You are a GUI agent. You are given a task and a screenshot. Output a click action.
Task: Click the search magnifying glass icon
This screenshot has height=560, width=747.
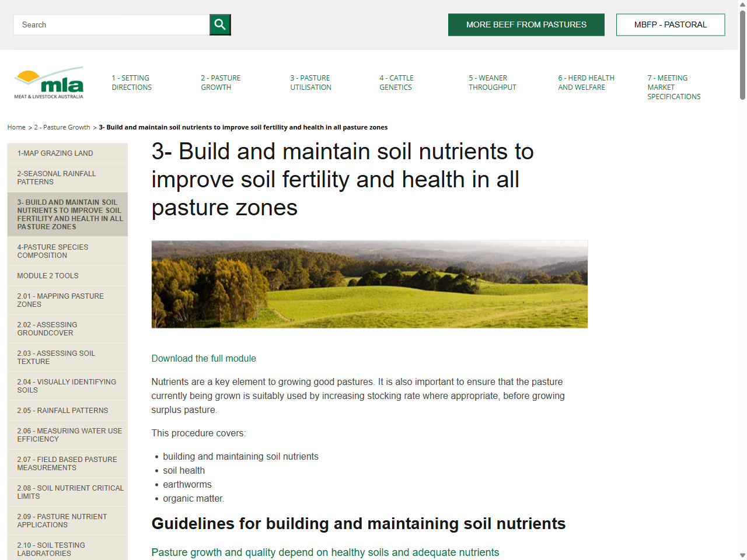point(220,24)
